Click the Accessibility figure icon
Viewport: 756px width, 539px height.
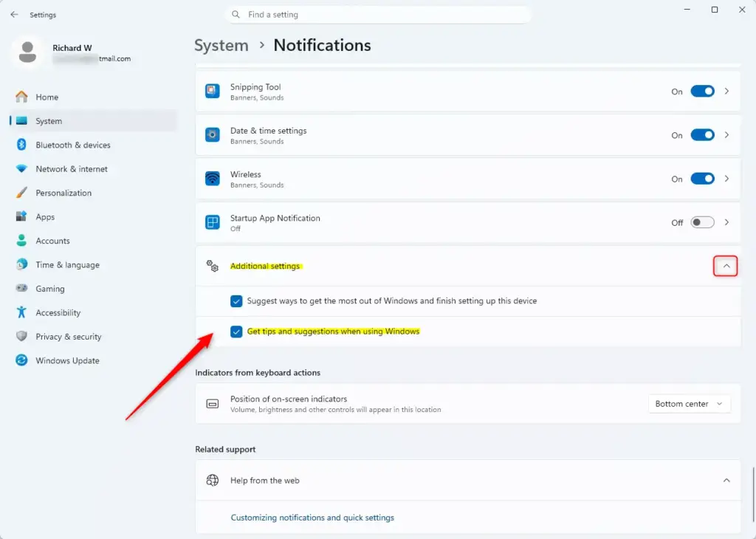tap(21, 312)
